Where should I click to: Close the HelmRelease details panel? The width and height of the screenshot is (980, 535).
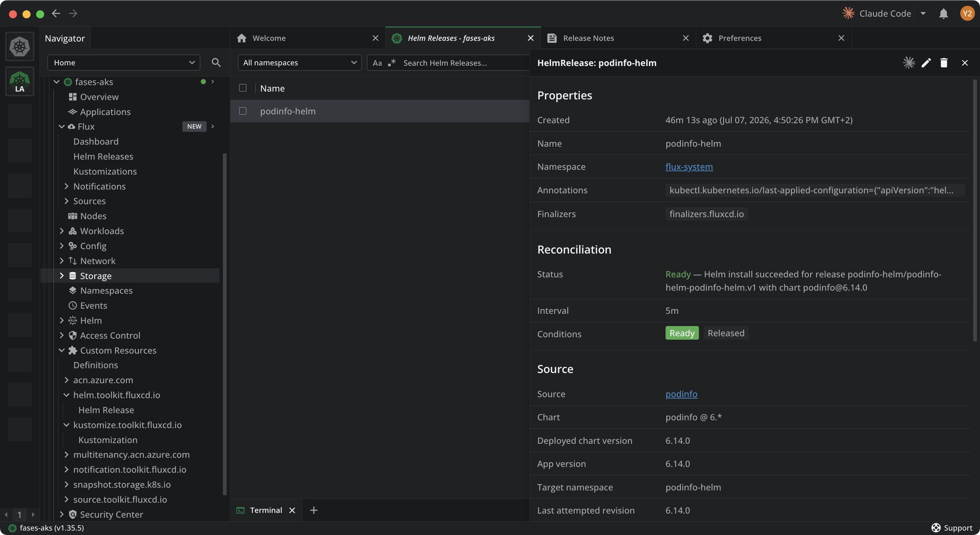[964, 63]
